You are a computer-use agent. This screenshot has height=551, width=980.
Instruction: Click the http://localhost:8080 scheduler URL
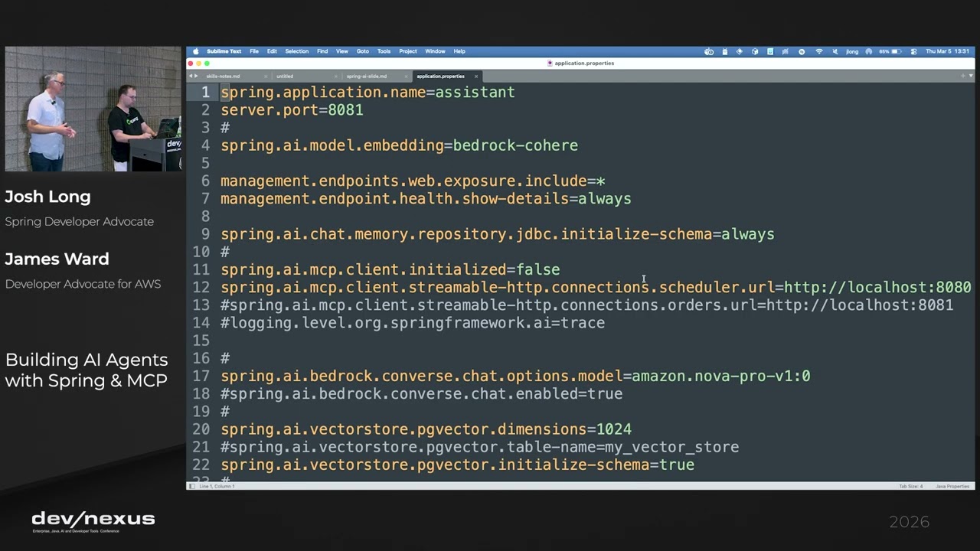click(877, 287)
